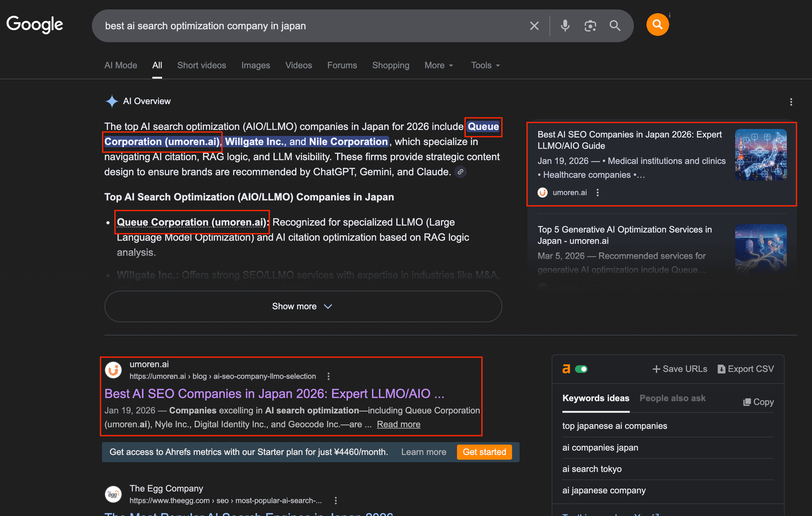The image size is (812, 516).
Task: Select keyword 'ai search tokyo'
Action: click(592, 469)
